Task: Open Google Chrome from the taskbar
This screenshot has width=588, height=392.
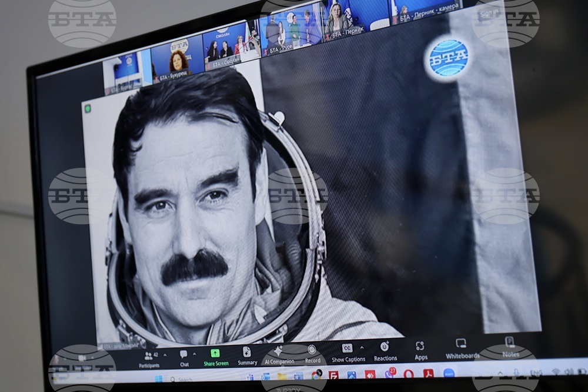Action: coord(316,375)
